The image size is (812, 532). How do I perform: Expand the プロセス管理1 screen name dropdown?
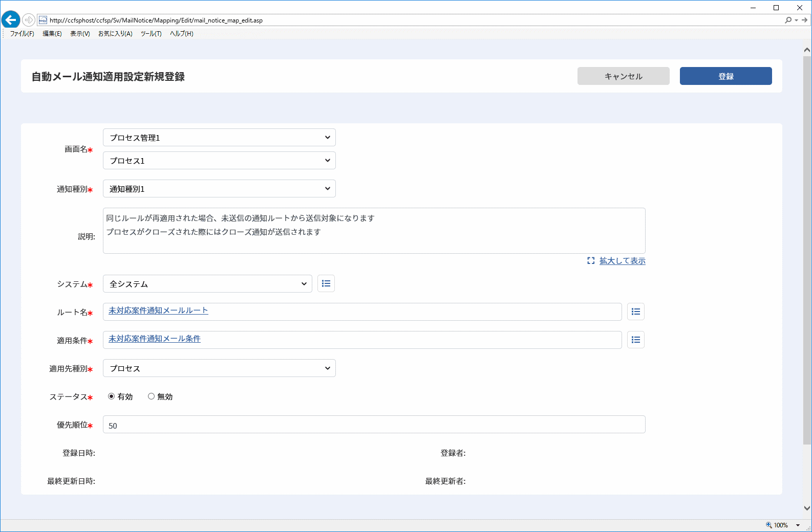point(219,138)
